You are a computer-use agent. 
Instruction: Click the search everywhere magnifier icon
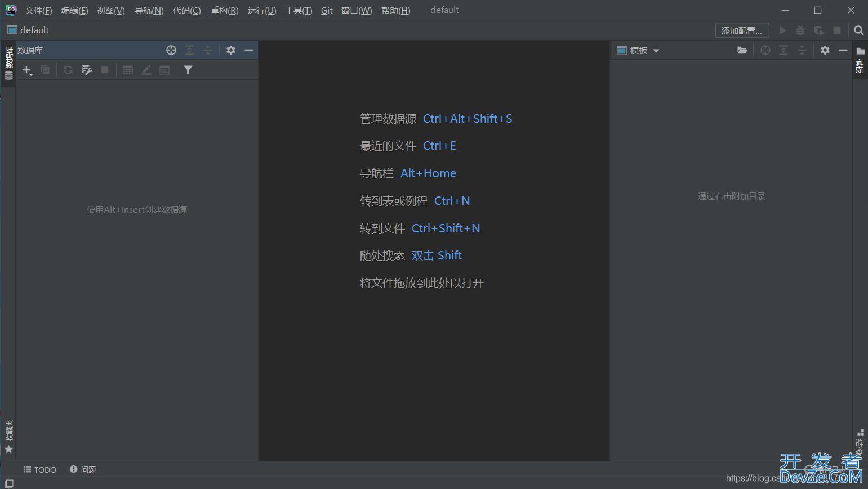[858, 30]
